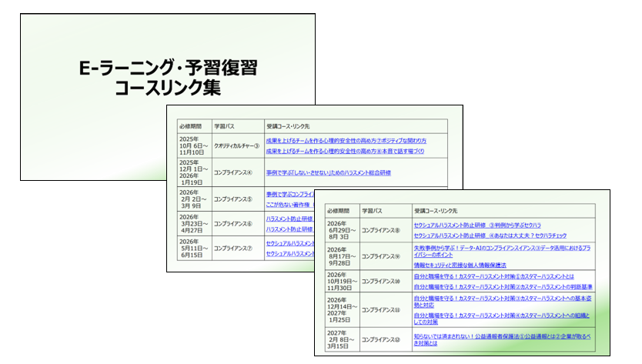The image size is (642, 364).
Task: Open the ①カスタマーハラスメントとは course link
Action: [x=493, y=276]
